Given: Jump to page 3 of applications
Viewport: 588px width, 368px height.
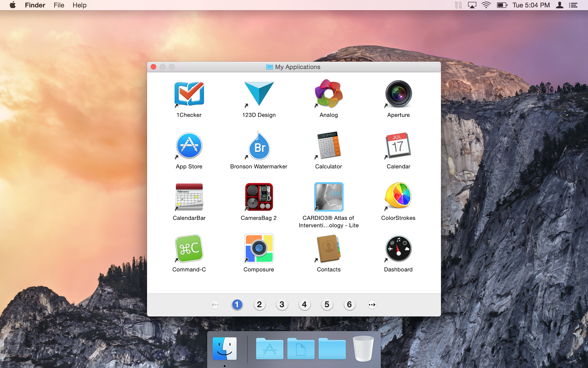Looking at the screenshot, I should coord(282,305).
